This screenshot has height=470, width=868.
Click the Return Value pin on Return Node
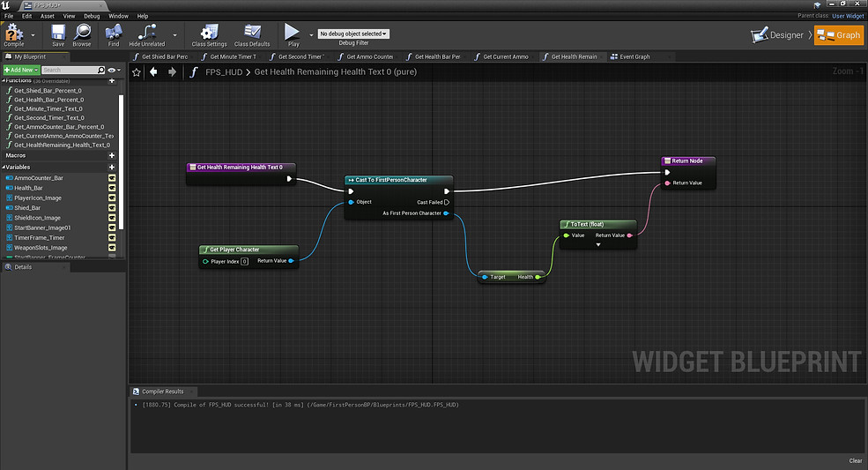[x=668, y=183]
